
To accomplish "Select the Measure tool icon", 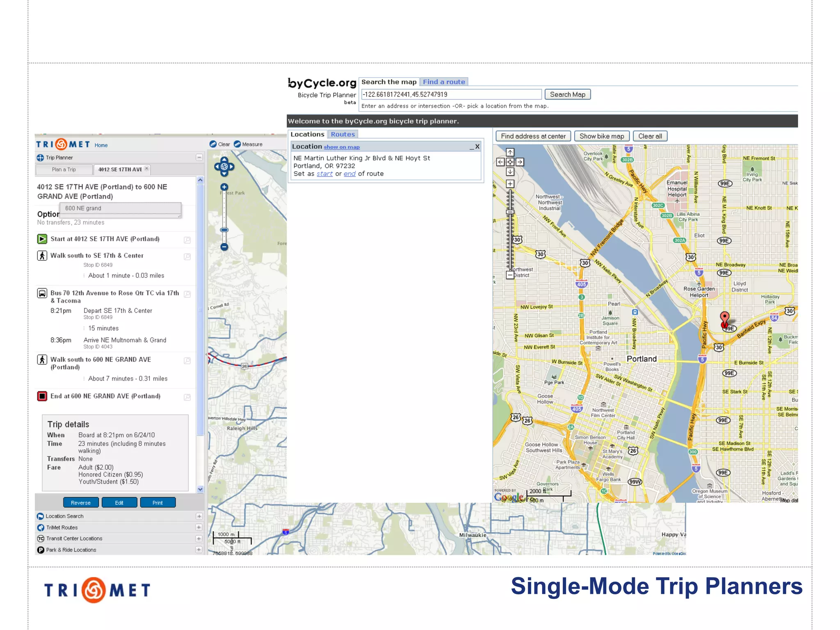I will pyautogui.click(x=237, y=144).
